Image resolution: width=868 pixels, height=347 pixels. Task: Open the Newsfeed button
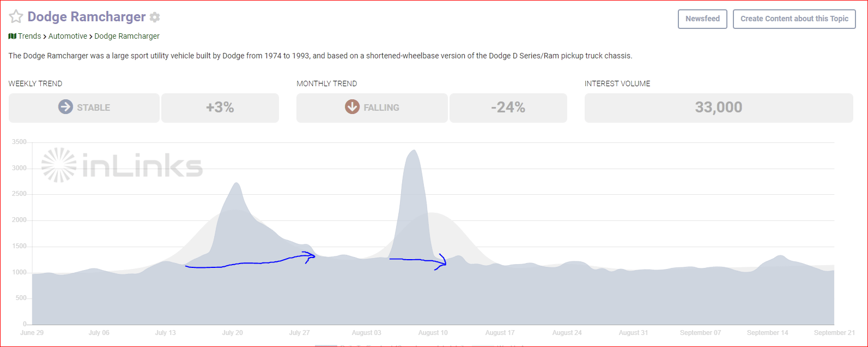pyautogui.click(x=702, y=19)
